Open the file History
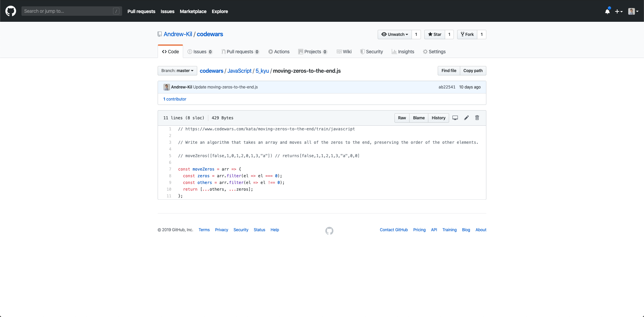644x317 pixels. tap(438, 118)
